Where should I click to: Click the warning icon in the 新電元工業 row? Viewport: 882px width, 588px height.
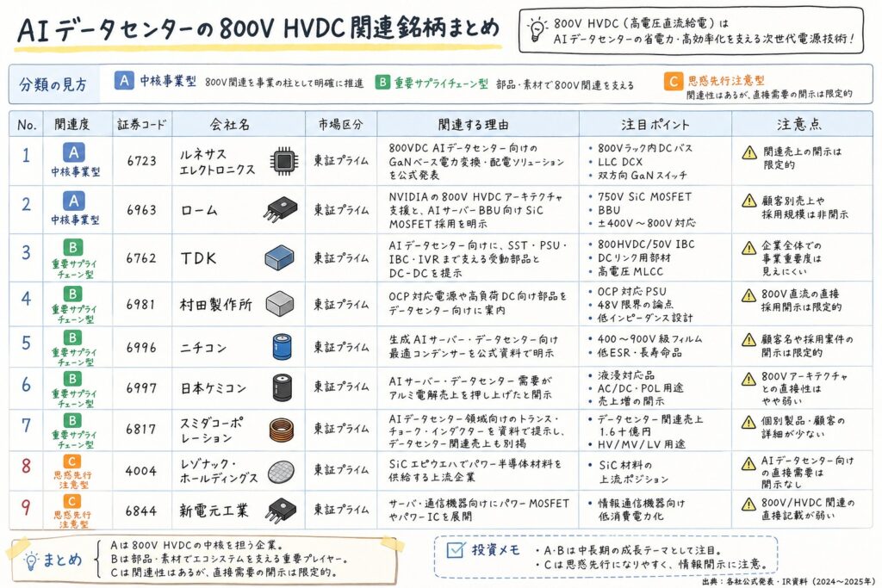click(748, 504)
